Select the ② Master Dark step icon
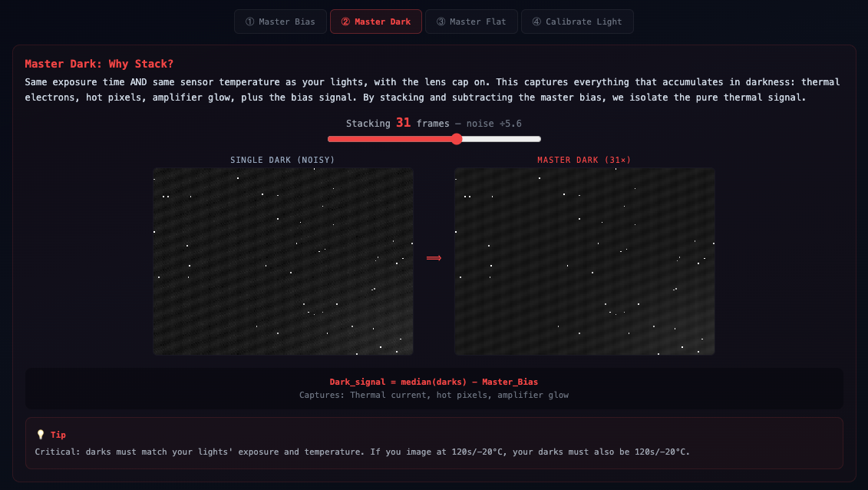 pos(347,21)
